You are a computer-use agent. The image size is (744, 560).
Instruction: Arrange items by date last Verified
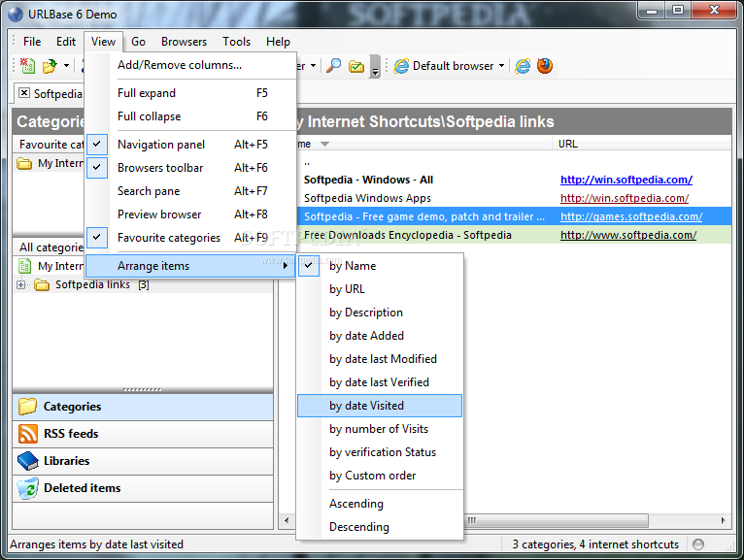click(x=380, y=382)
